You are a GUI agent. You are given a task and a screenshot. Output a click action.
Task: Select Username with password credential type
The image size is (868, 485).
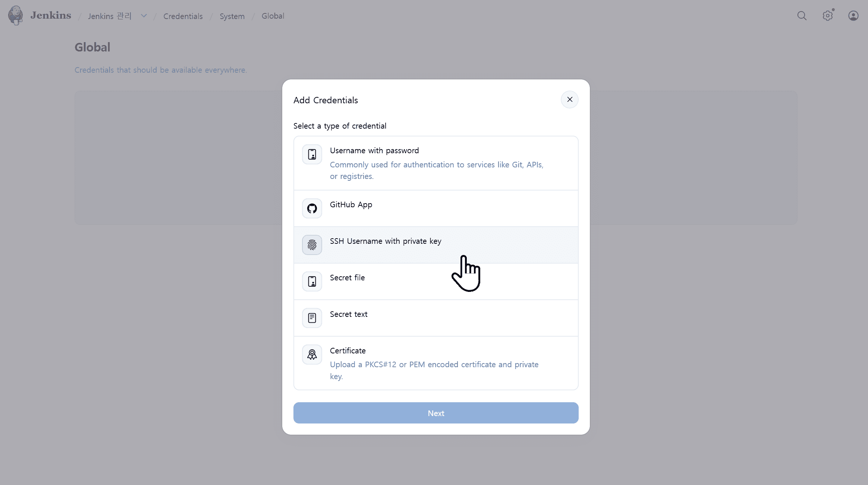tap(436, 163)
